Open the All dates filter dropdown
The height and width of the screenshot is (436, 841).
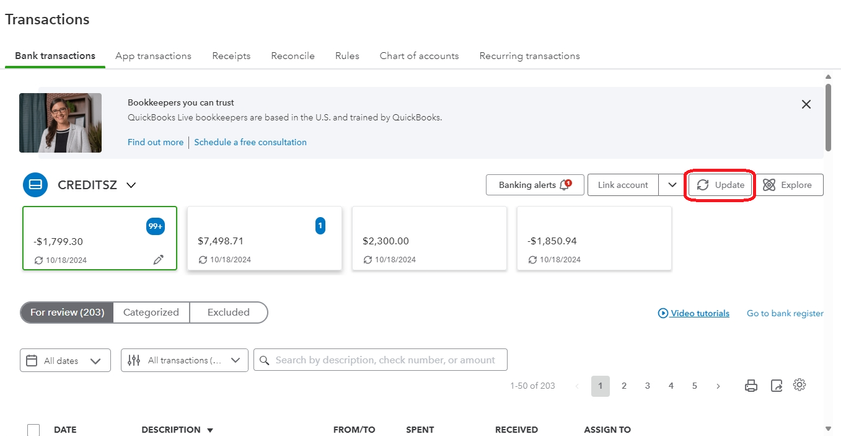(65, 361)
